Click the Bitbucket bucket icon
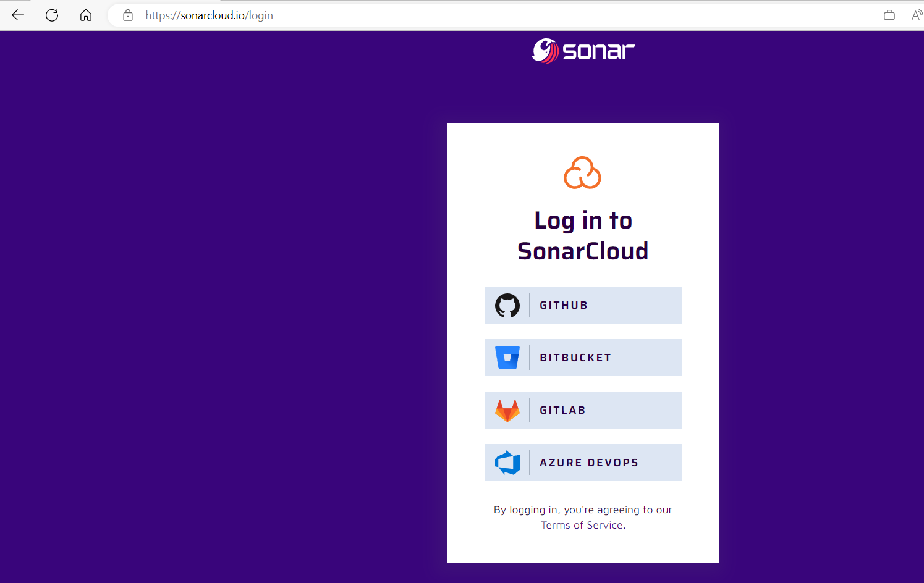This screenshot has width=924, height=583. coord(507,357)
